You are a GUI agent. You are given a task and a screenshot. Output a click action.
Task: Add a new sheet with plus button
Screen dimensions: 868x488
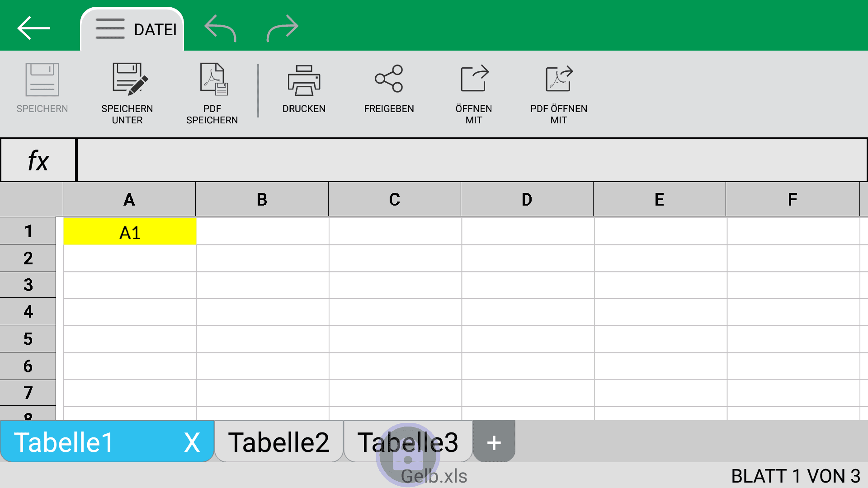pos(494,442)
